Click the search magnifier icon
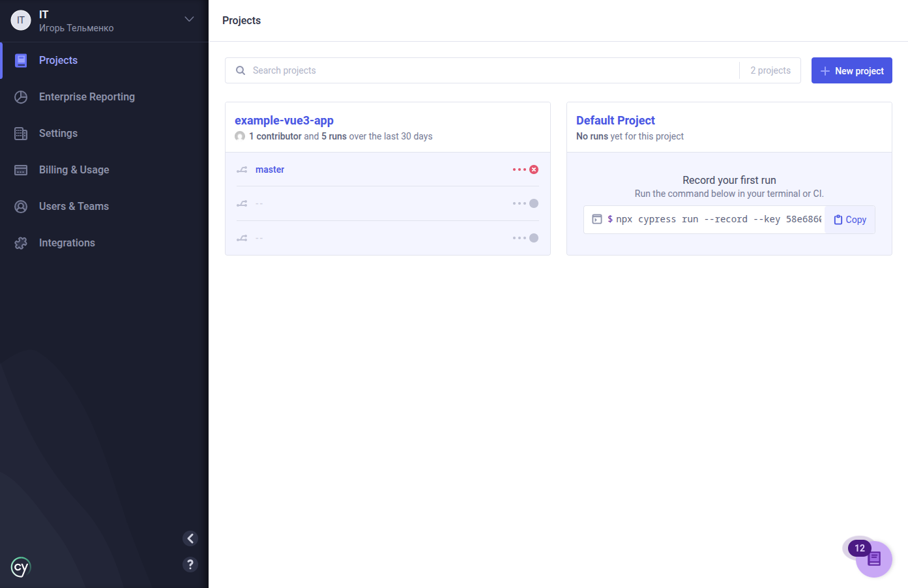Screen dimensions: 908x588 [x=241, y=70]
